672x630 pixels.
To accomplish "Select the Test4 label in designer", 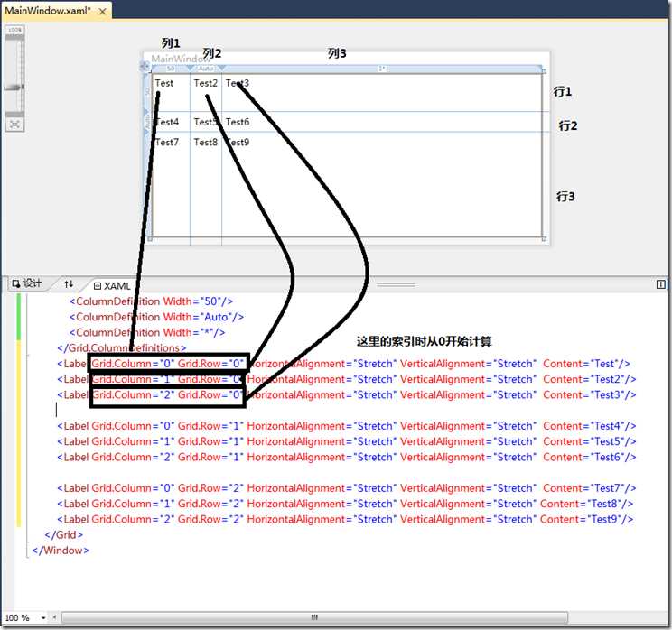I will 167,122.
